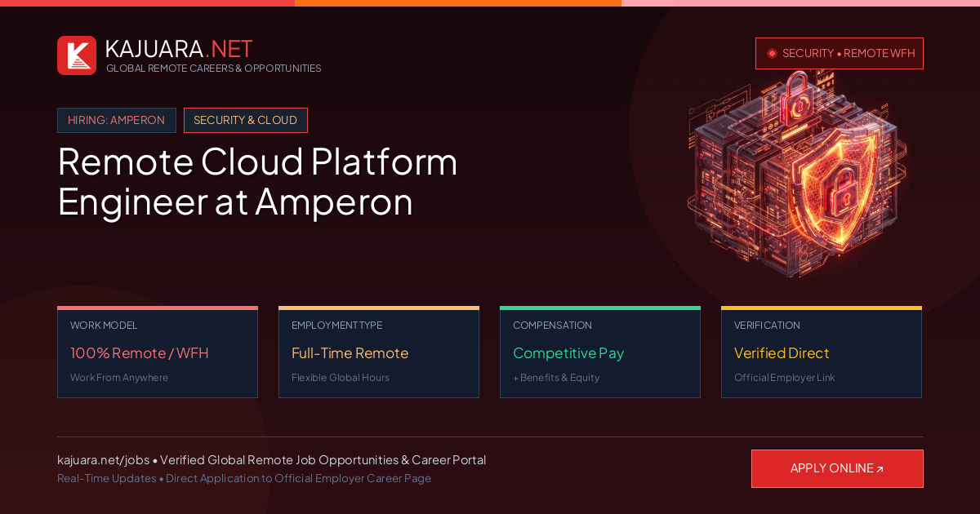Click the KAJUARA.NET brand title

pos(179,49)
